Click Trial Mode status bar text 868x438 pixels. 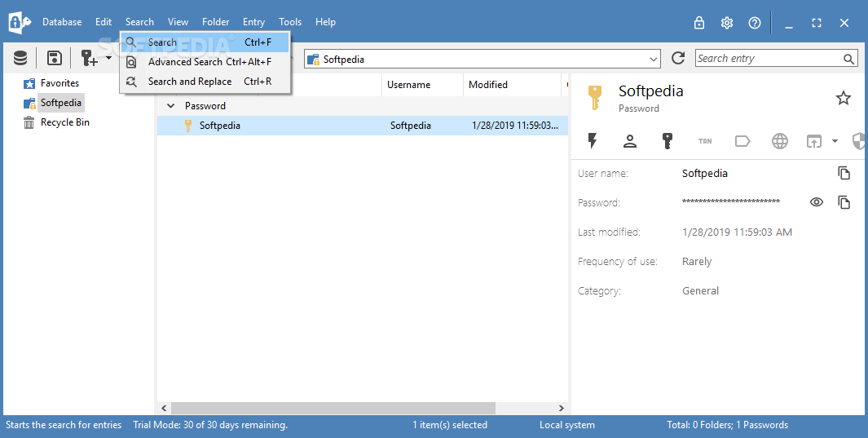210,425
